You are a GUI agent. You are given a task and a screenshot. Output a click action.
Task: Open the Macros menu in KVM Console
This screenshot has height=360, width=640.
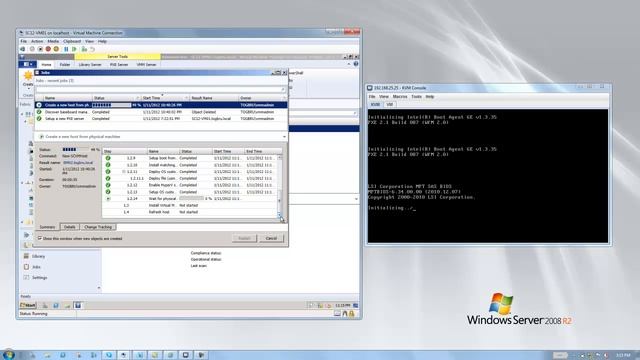pyautogui.click(x=400, y=97)
